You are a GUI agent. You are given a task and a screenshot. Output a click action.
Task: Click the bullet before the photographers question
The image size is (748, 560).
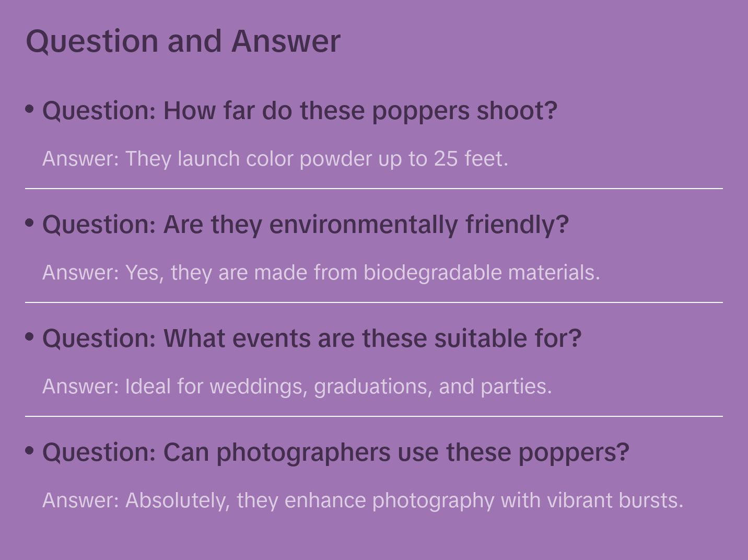(x=30, y=450)
